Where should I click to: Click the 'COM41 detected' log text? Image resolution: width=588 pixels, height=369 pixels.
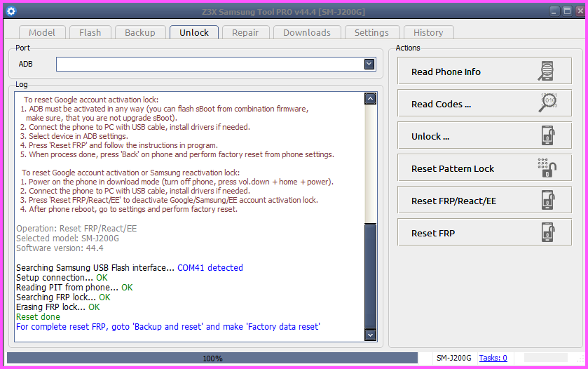tap(210, 268)
